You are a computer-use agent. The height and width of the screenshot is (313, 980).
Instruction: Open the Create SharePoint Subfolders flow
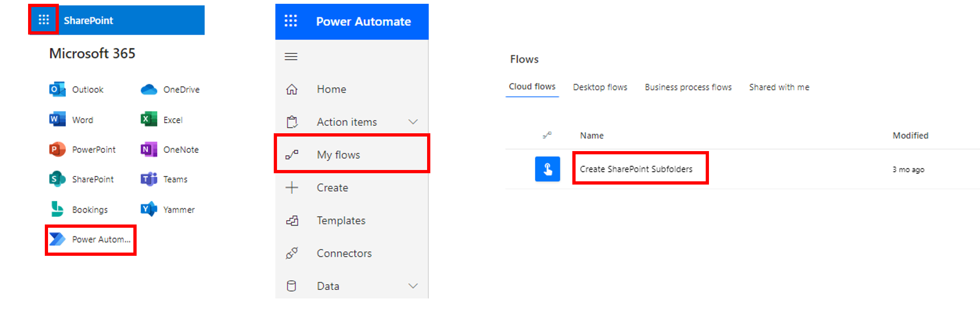pyautogui.click(x=636, y=169)
